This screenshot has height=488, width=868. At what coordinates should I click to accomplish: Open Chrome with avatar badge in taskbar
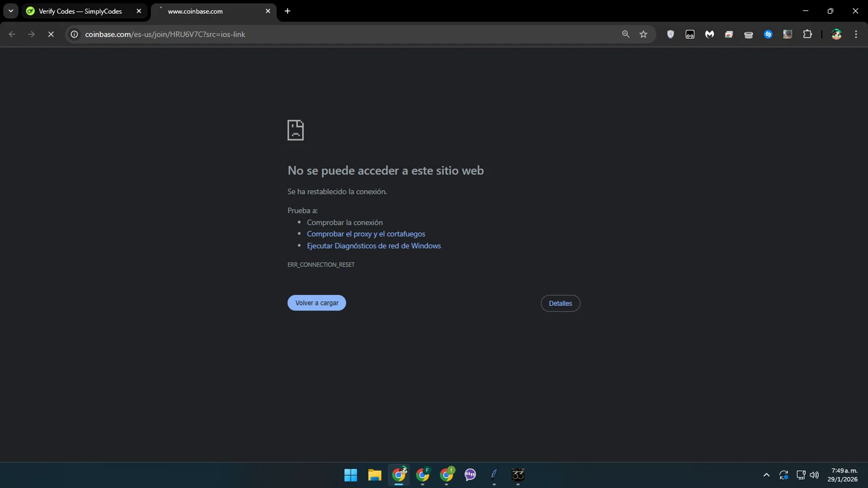pyautogui.click(x=399, y=475)
